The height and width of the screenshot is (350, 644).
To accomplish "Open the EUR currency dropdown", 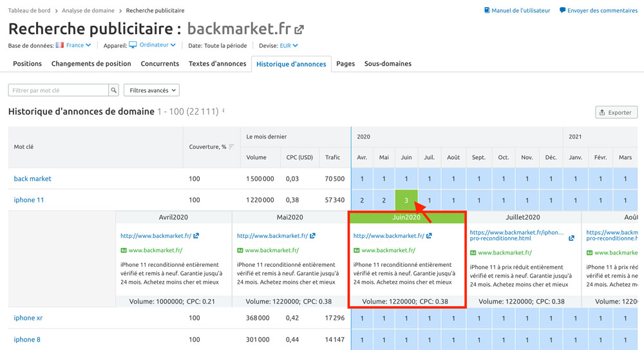I will click(x=289, y=46).
